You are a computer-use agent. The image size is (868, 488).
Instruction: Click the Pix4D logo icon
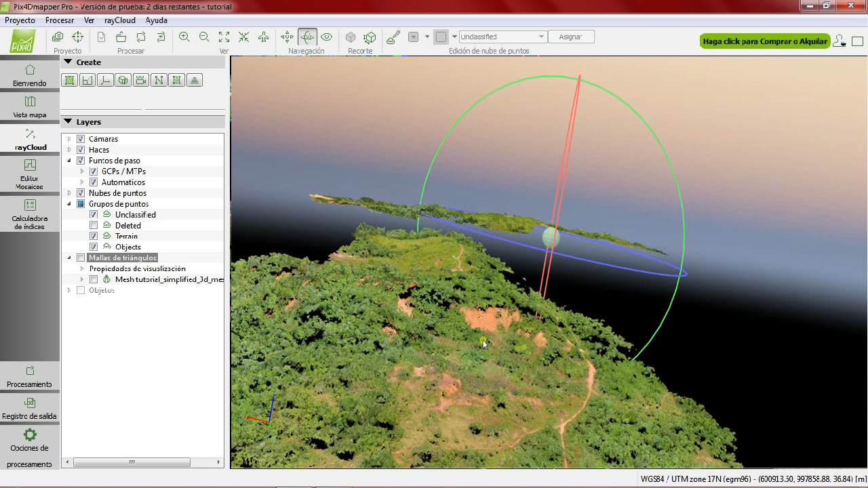pos(23,42)
